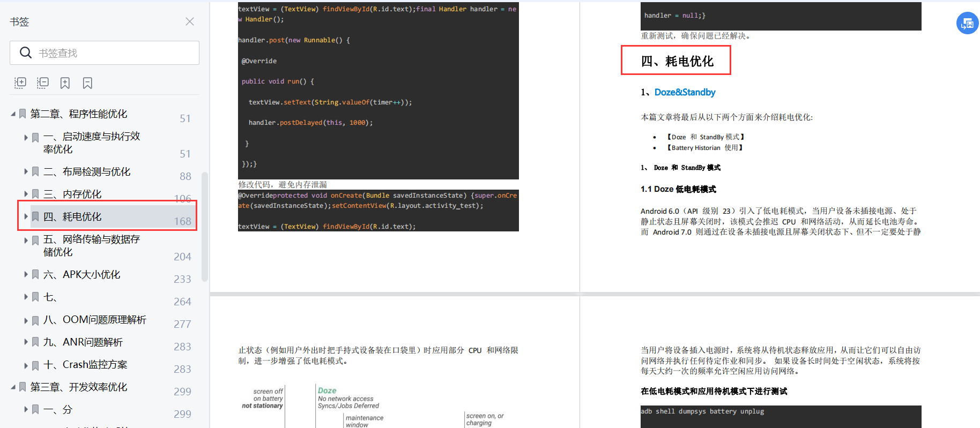Click bookmark flag icon beside 第三章
The height and width of the screenshot is (428, 980).
click(x=23, y=387)
